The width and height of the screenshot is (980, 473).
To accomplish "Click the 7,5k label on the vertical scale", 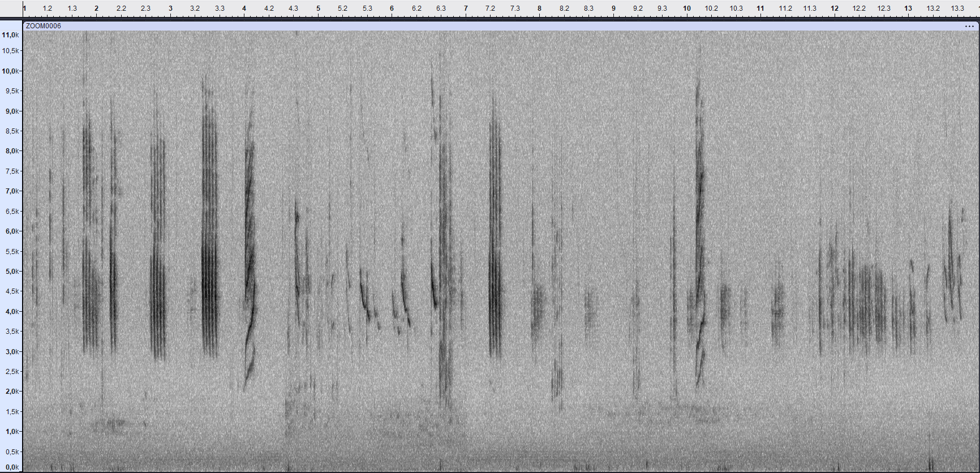I will click(x=12, y=171).
